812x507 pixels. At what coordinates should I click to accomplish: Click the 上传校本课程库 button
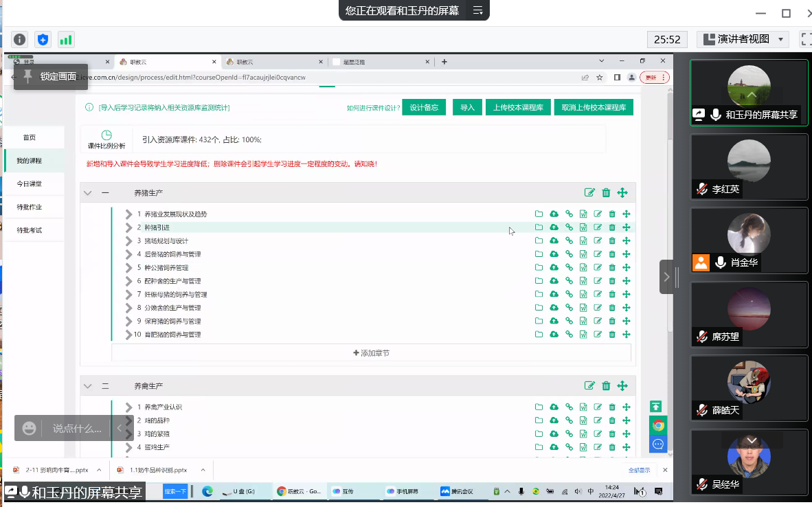point(518,108)
